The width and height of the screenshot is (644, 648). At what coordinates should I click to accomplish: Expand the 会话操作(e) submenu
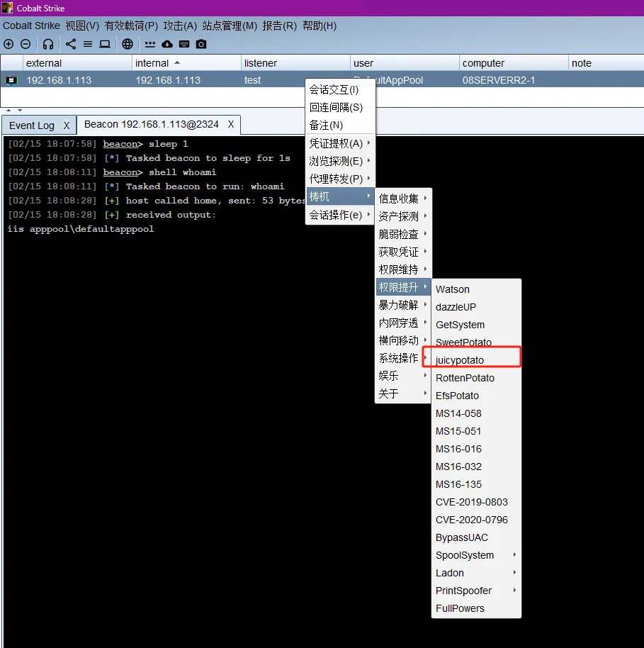click(340, 215)
